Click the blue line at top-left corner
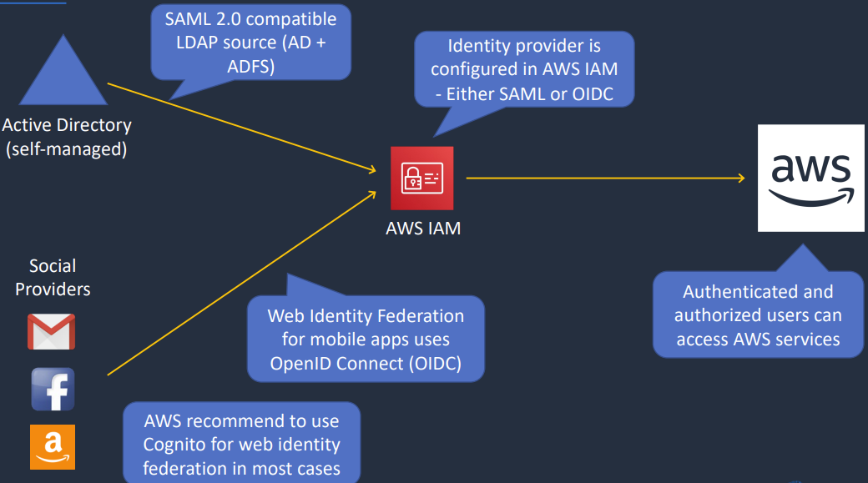This screenshot has height=483, width=868. pyautogui.click(x=33, y=3)
